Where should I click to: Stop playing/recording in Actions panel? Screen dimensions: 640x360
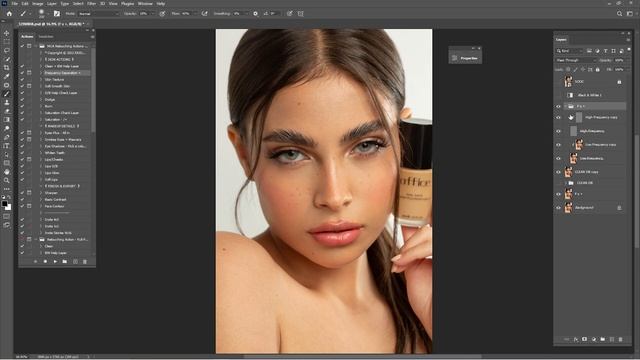36,262
